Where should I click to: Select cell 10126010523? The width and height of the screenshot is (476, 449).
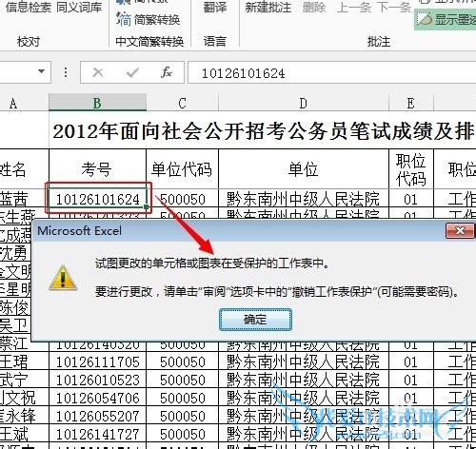98,380
